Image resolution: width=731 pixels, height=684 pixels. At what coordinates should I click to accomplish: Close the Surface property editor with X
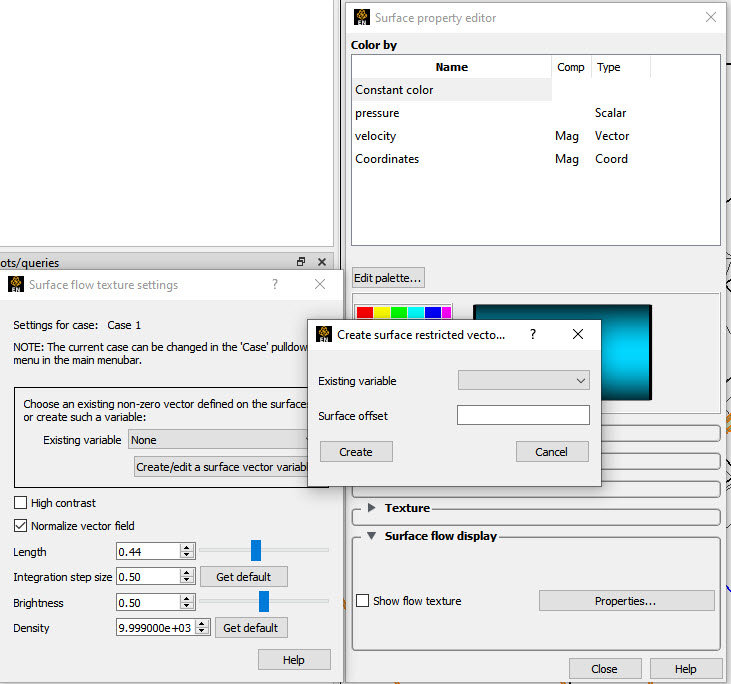(710, 17)
